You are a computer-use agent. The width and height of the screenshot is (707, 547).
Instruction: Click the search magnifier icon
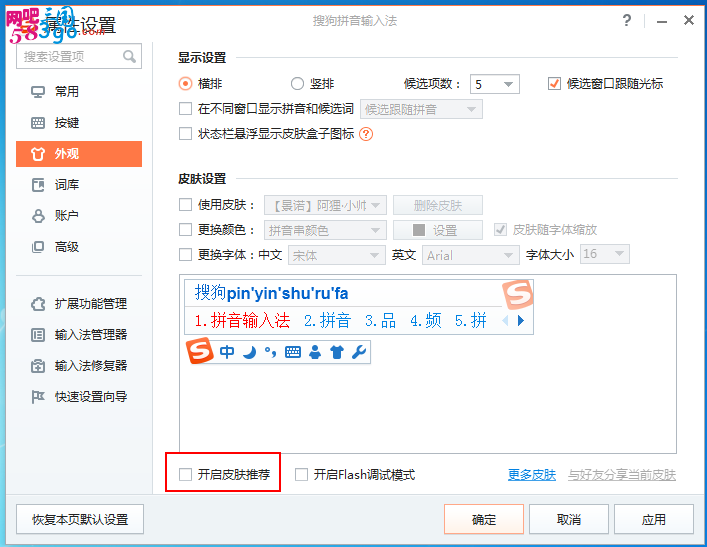(129, 56)
